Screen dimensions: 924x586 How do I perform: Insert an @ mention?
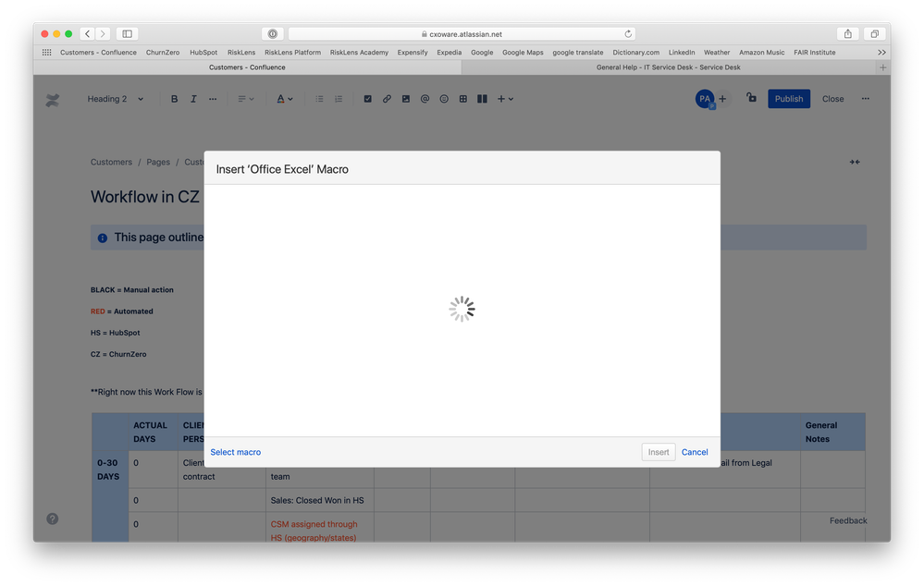click(425, 99)
